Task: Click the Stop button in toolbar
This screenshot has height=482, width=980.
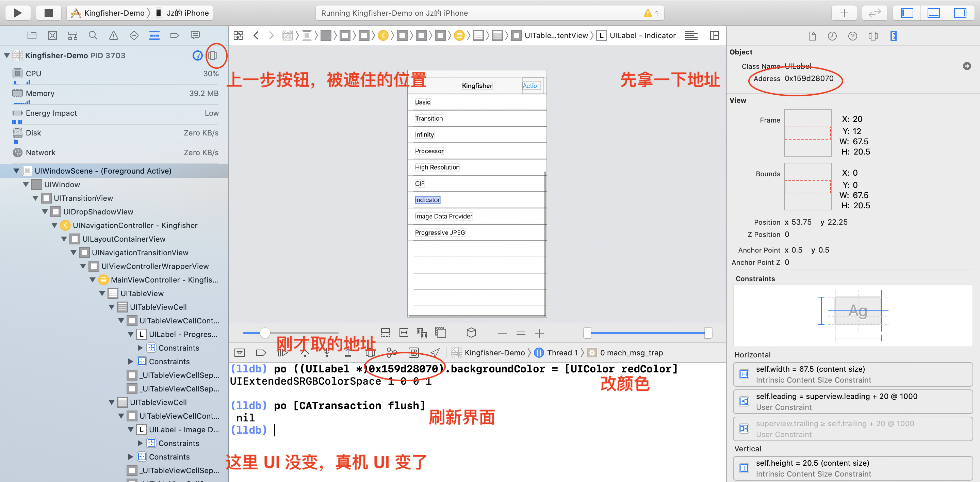Action: pos(48,13)
